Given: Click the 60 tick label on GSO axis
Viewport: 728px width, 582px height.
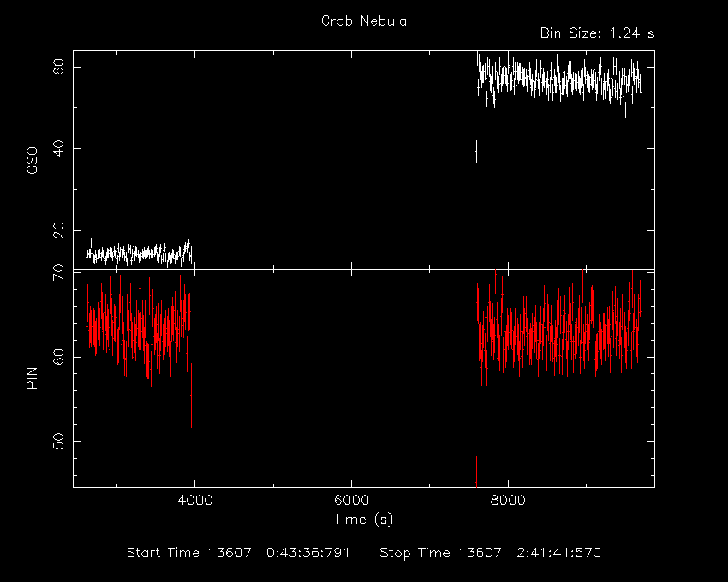Looking at the screenshot, I should click(59, 67).
